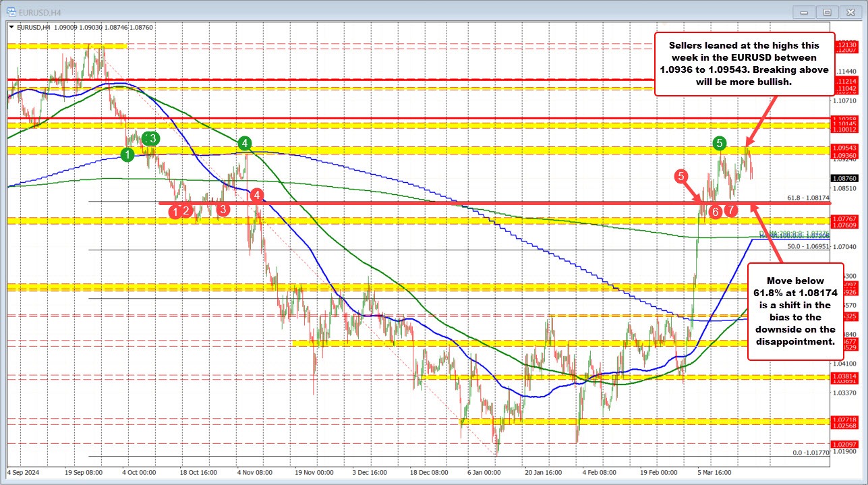Click the minimize window button
The width and height of the screenshot is (868, 485).
tap(803, 11)
